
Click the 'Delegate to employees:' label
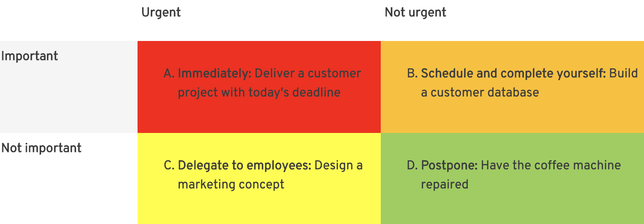[245, 165]
